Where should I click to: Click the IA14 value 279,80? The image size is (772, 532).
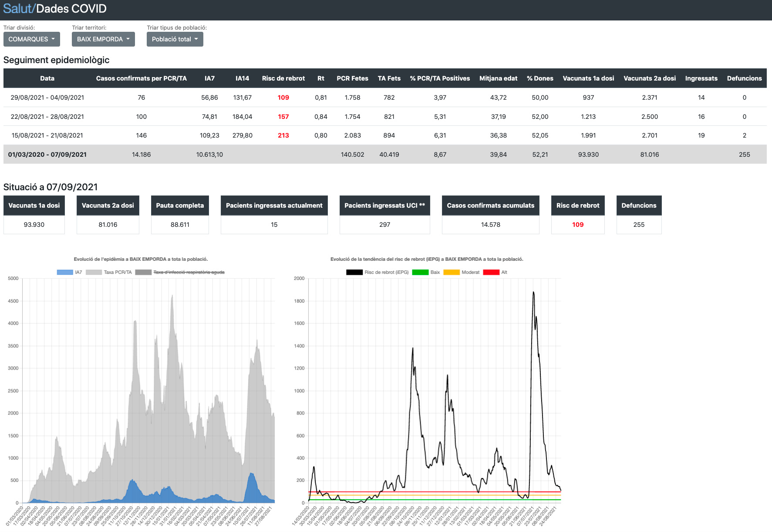pos(243,135)
